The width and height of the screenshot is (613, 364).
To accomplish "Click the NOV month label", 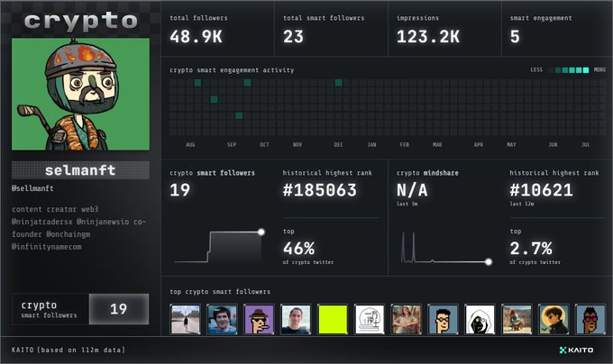I will pyautogui.click(x=297, y=144).
